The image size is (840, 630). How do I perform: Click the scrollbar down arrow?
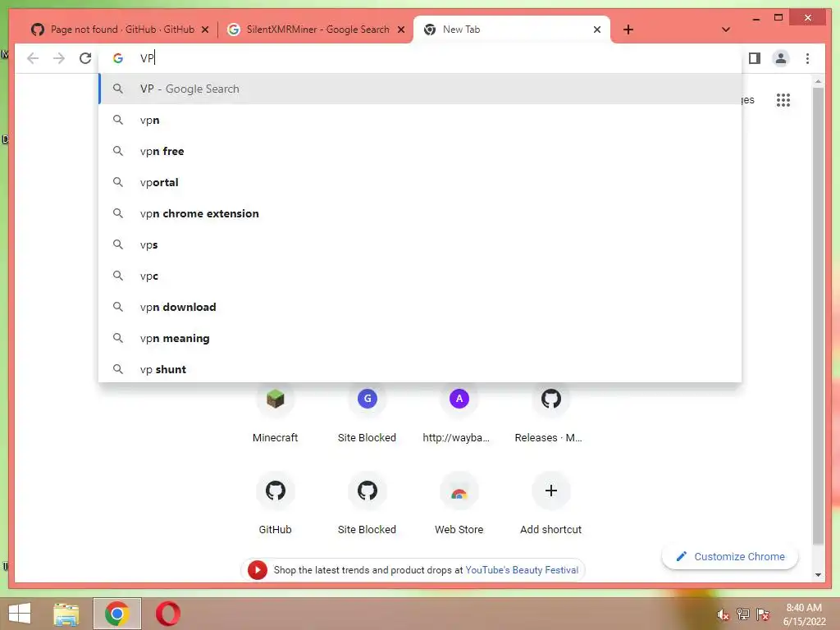[x=818, y=575]
